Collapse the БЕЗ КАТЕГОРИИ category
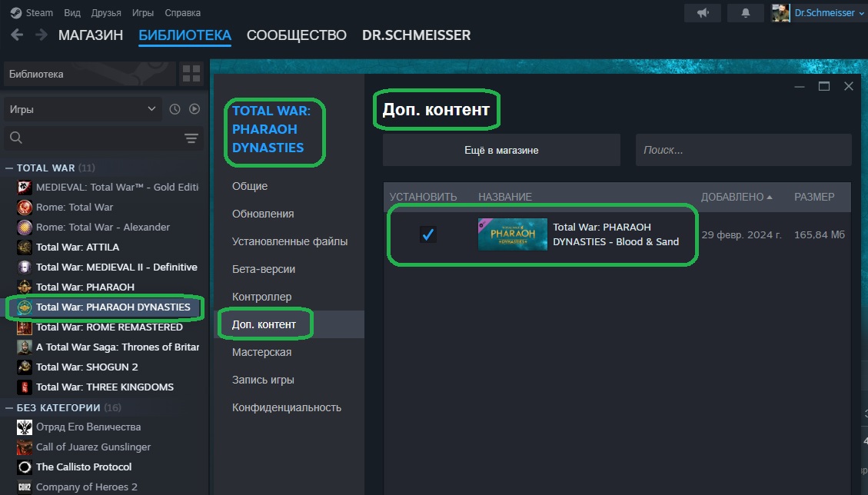 tap(9, 407)
